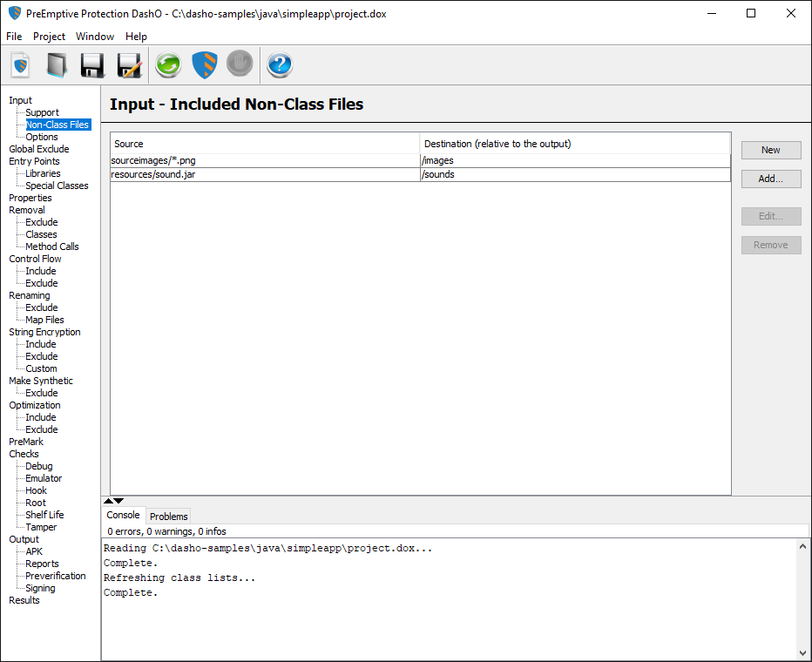The width and height of the screenshot is (812, 662).
Task: Select APK under Output
Action: (x=34, y=551)
